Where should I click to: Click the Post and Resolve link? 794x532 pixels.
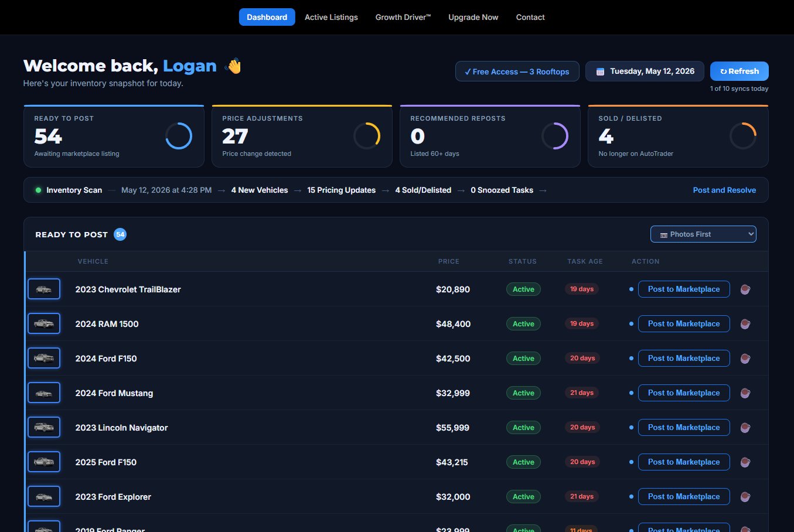[x=724, y=190]
